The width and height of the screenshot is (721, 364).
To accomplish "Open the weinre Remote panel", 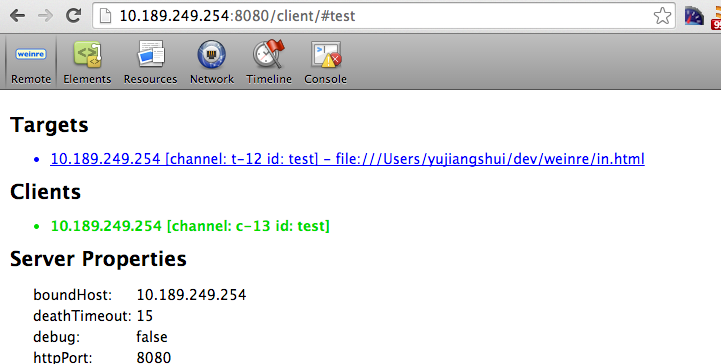I will pos(31,63).
